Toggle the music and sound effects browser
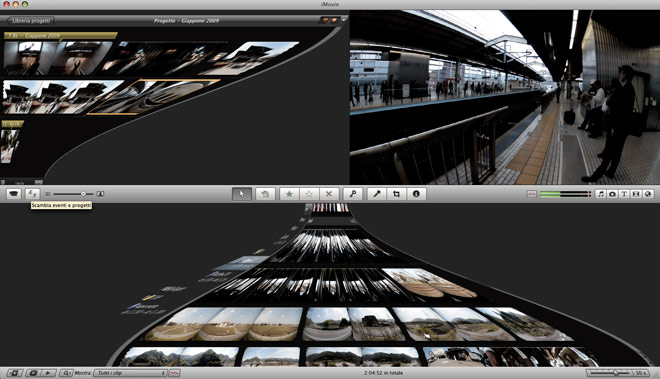The height and width of the screenshot is (379, 660). click(x=601, y=194)
